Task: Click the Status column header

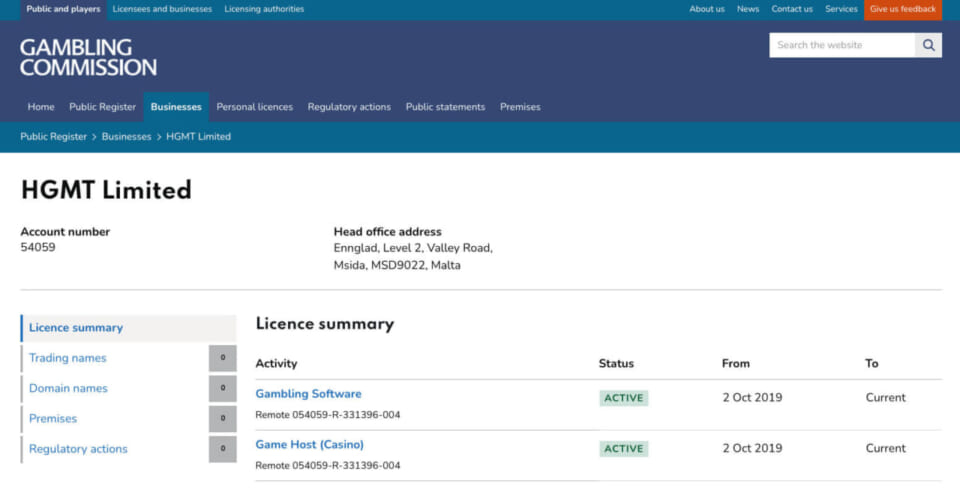Action: point(616,363)
